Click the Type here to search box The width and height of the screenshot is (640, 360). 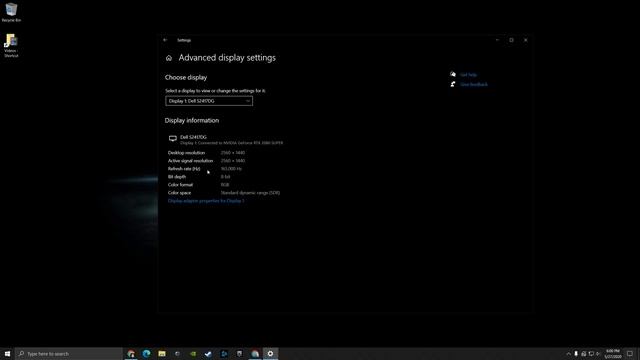tap(69, 353)
